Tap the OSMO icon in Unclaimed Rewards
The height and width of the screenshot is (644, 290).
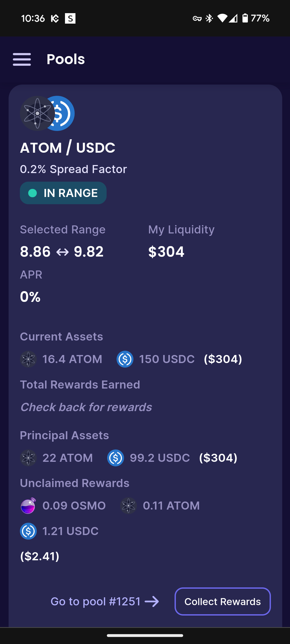[28, 506]
